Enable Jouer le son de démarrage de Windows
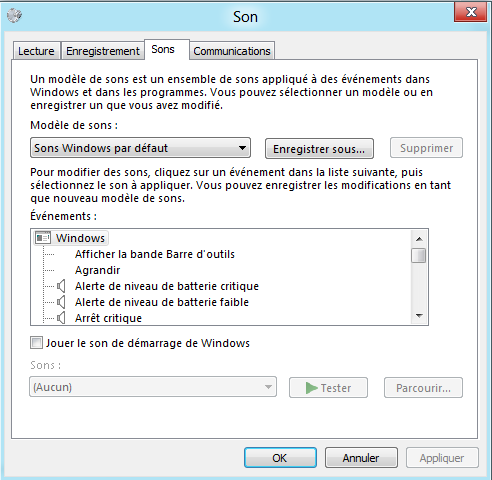492x480 pixels. click(x=36, y=343)
